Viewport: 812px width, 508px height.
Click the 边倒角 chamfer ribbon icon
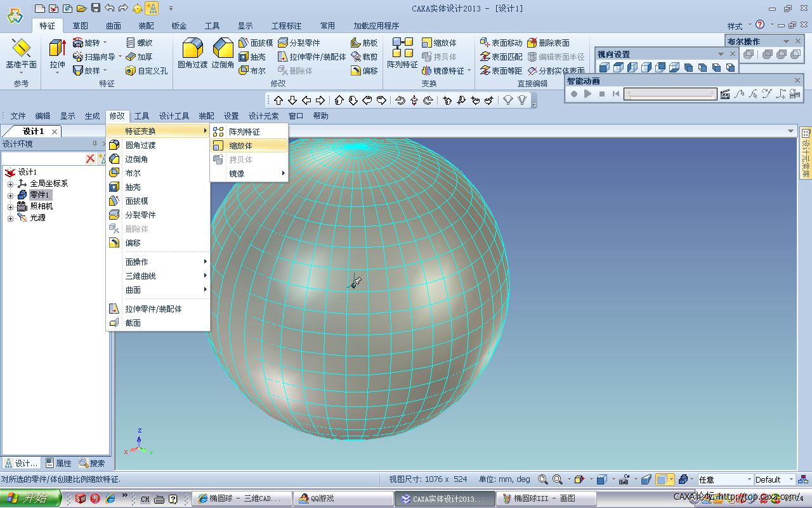click(x=223, y=54)
